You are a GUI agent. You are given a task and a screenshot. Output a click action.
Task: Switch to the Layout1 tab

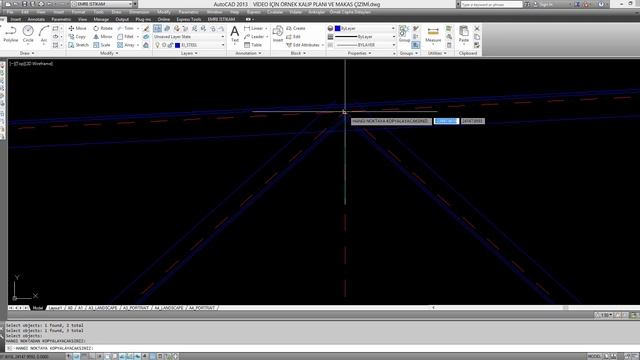[55, 308]
